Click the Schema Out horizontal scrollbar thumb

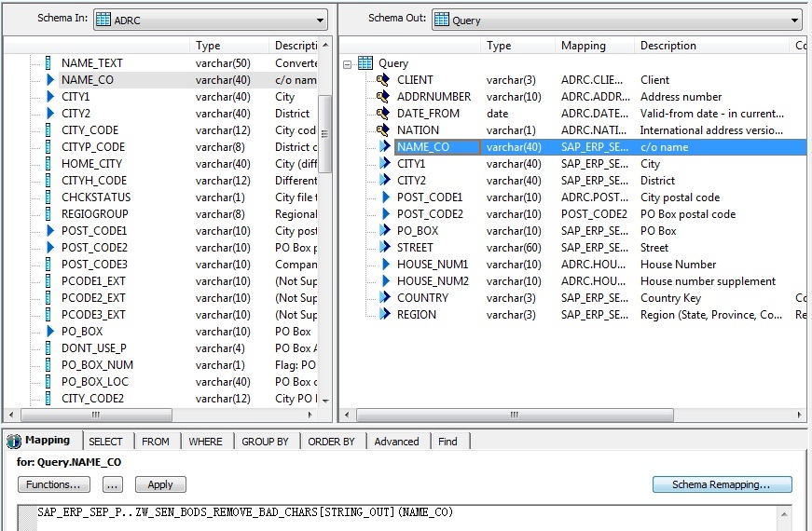[x=515, y=415]
